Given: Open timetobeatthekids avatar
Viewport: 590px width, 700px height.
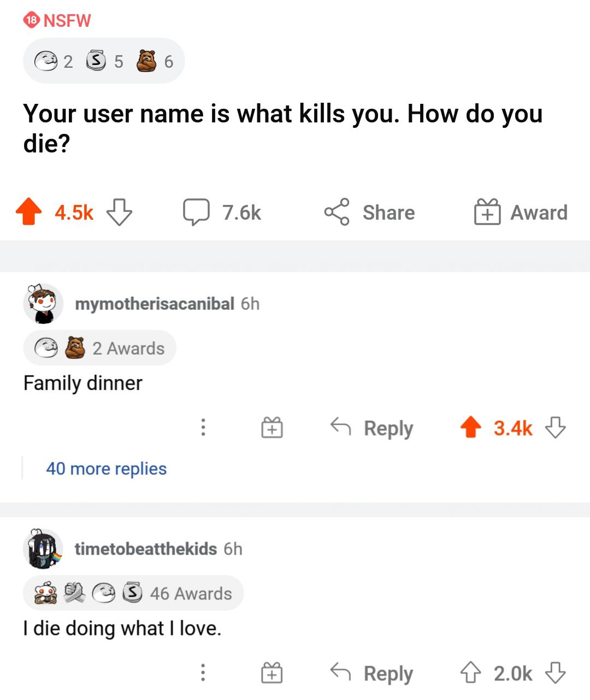Looking at the screenshot, I should click(x=43, y=549).
